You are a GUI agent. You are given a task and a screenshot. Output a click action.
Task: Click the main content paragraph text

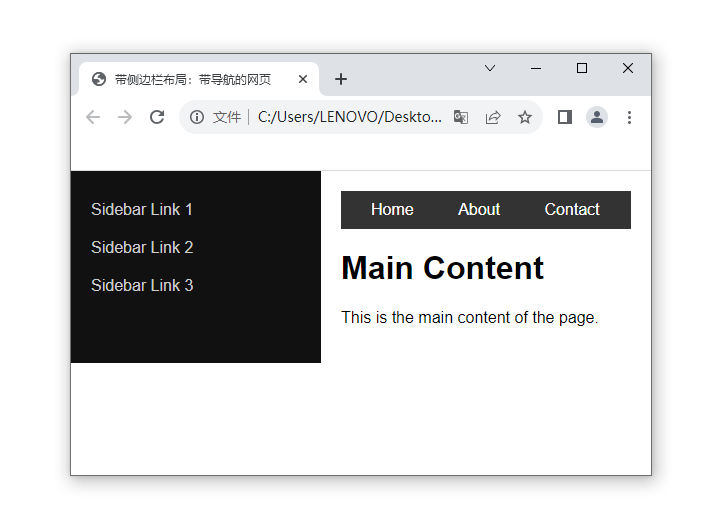(x=470, y=318)
